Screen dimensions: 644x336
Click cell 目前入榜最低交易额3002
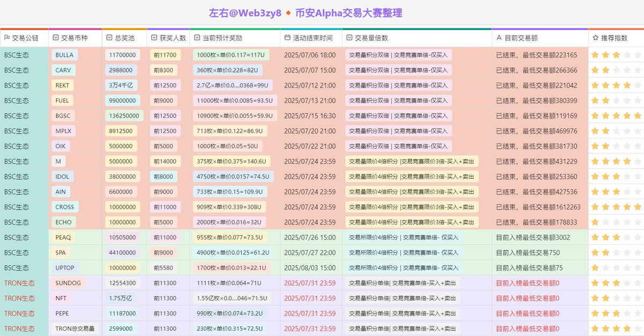coord(533,237)
